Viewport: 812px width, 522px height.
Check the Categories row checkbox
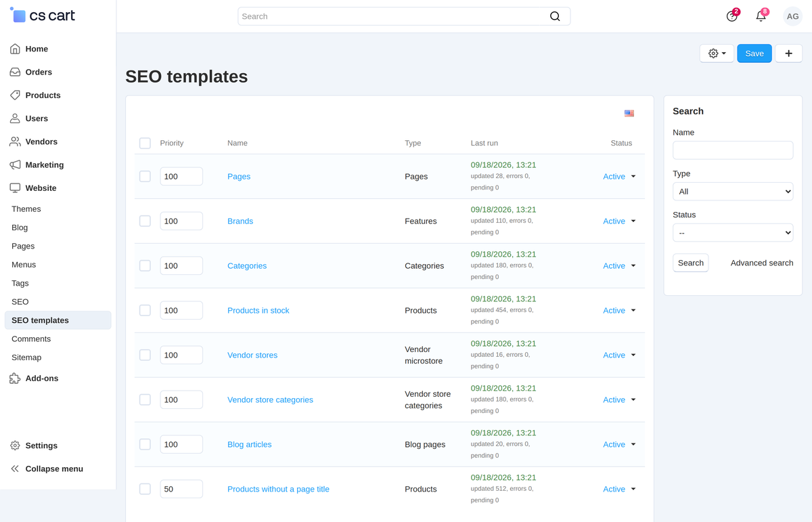tap(145, 265)
